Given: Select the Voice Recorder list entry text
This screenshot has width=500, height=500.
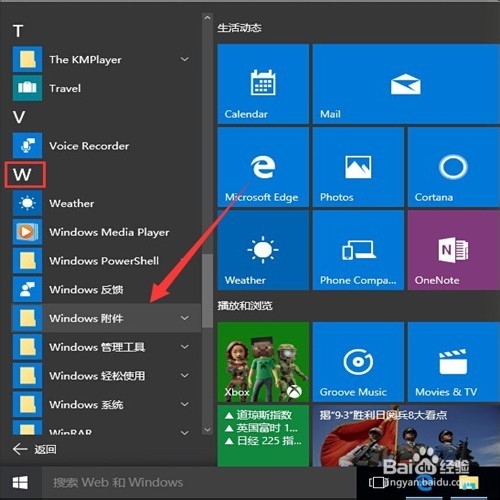Looking at the screenshot, I should [x=89, y=146].
